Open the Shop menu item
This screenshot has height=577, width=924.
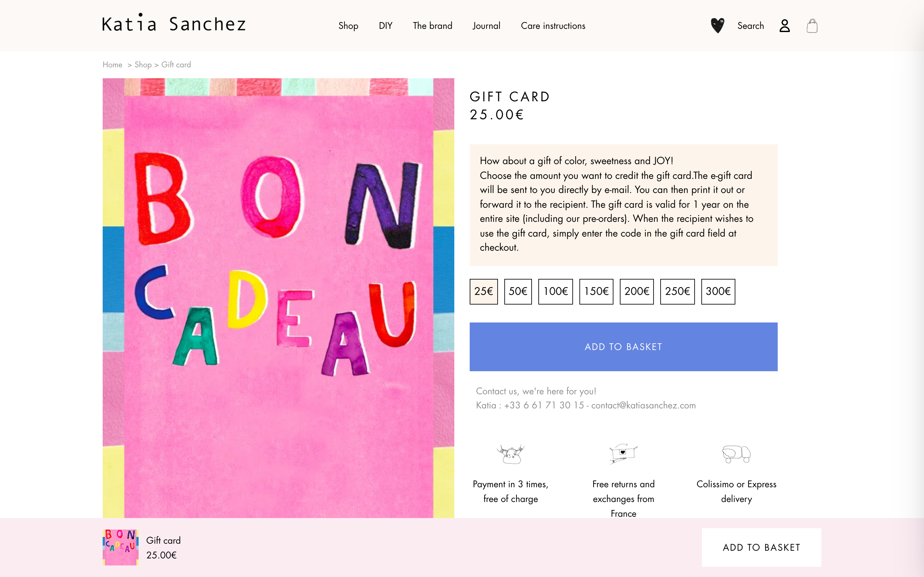(x=348, y=26)
